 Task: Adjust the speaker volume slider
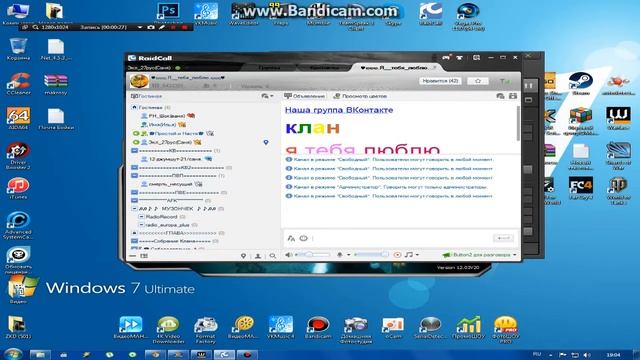(x=312, y=255)
